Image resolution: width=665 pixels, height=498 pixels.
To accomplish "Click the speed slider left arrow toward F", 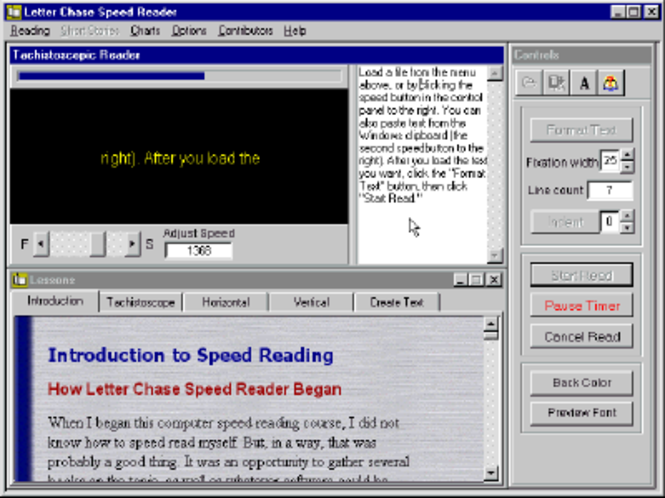I will coord(41,244).
